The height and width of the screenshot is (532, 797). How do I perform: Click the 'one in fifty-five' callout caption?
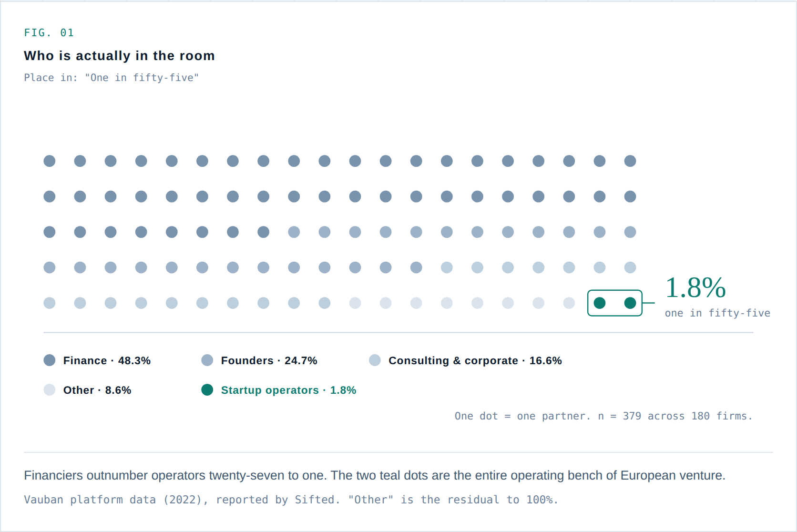click(x=717, y=313)
